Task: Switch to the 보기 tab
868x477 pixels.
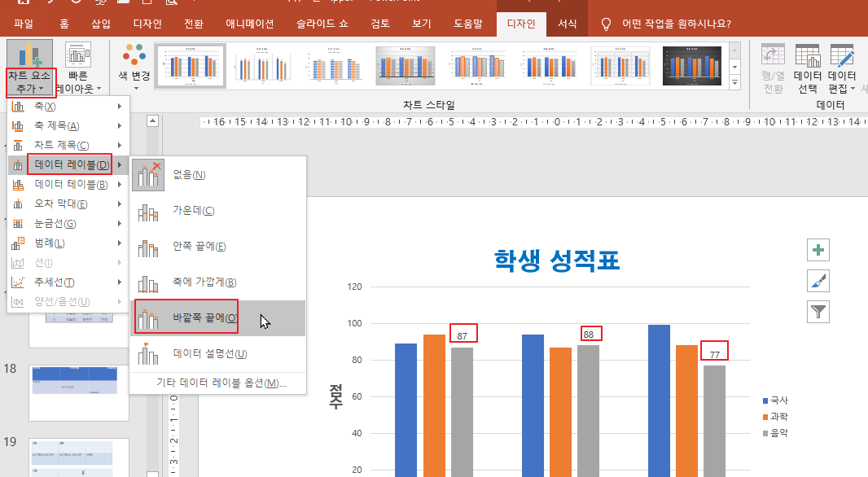Action: 421,24
